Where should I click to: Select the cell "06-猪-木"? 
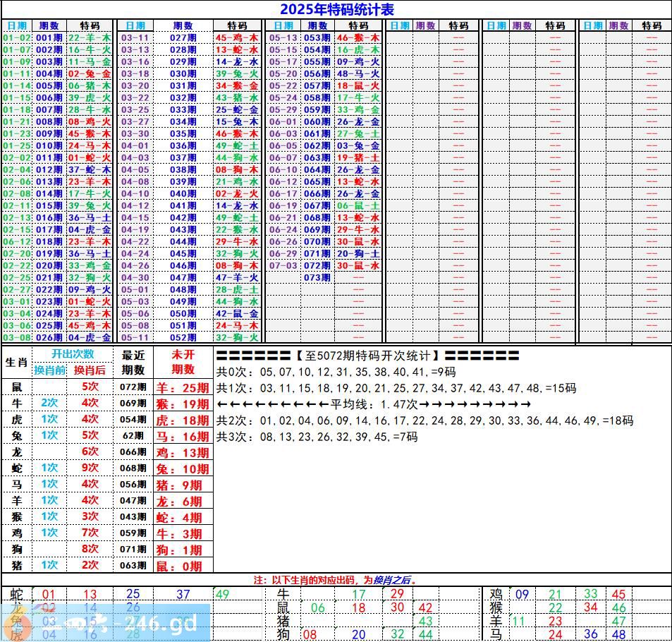pos(90,86)
